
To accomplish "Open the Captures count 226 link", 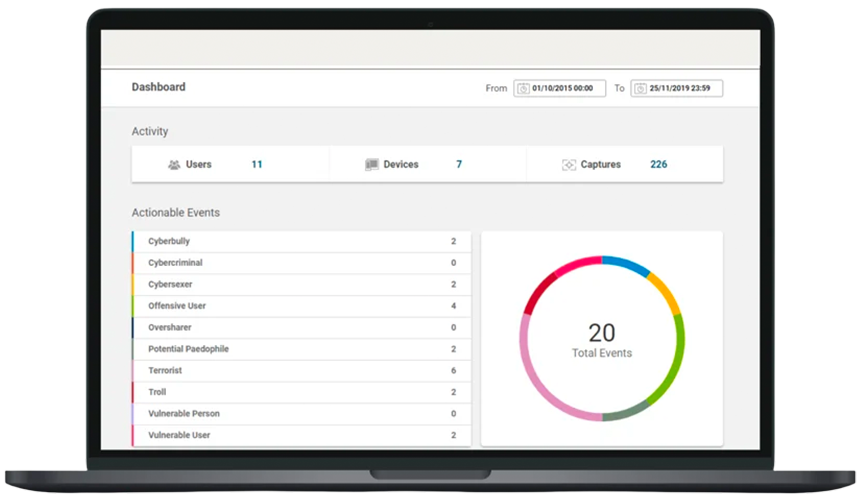I will [x=658, y=164].
